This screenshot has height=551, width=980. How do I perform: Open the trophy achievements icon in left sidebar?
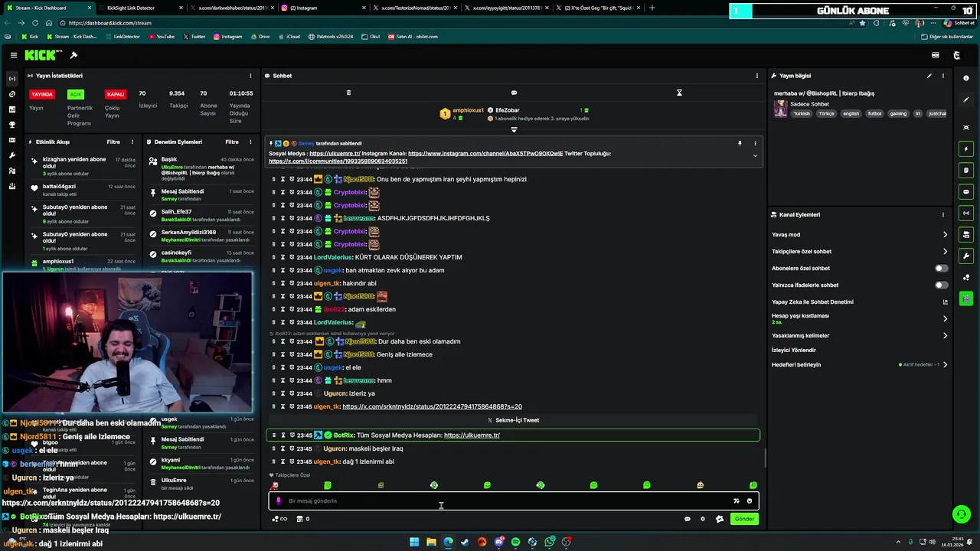pyautogui.click(x=11, y=125)
